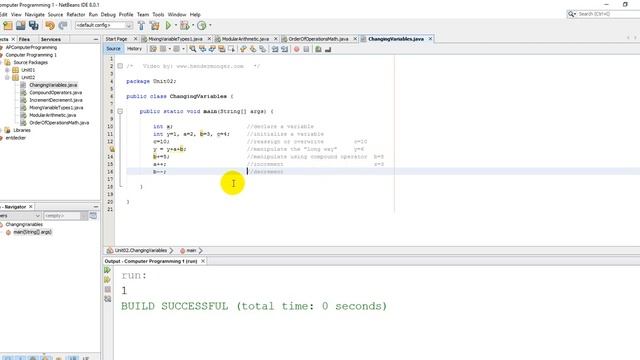
Task: Click the Last Edit icon in editor toolbar
Action: [153, 49]
